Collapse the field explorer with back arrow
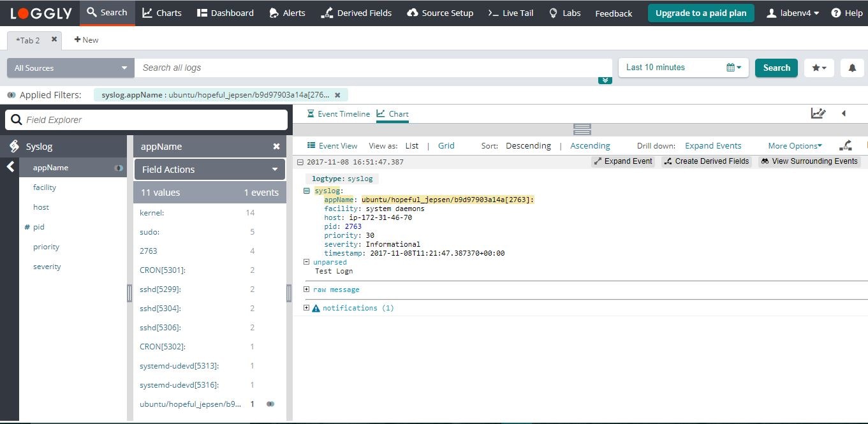The width and height of the screenshot is (868, 424). pyautogui.click(x=10, y=167)
